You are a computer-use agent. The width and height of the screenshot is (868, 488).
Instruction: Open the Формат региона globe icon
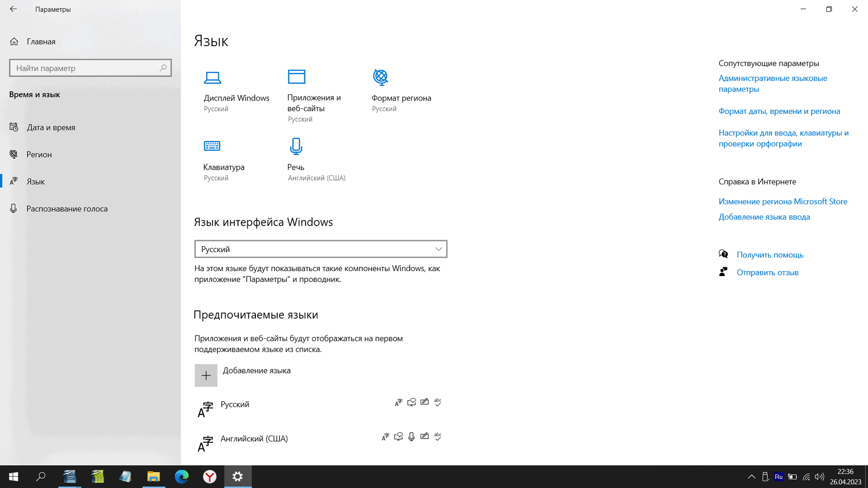(380, 78)
